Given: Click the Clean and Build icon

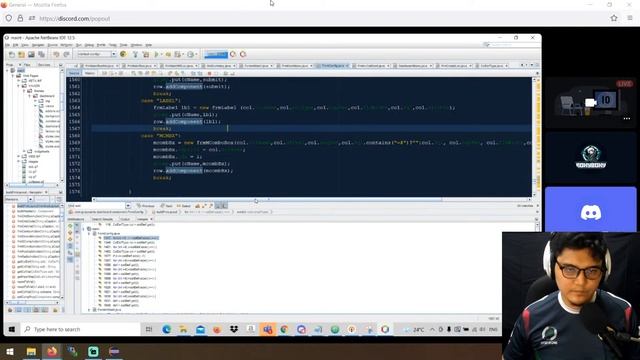Looking at the screenshot, I should pos(146,54).
